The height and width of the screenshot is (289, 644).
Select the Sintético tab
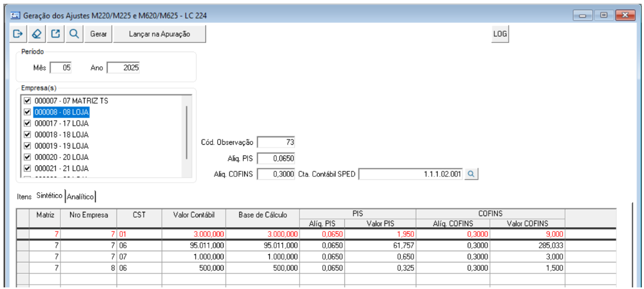point(49,196)
